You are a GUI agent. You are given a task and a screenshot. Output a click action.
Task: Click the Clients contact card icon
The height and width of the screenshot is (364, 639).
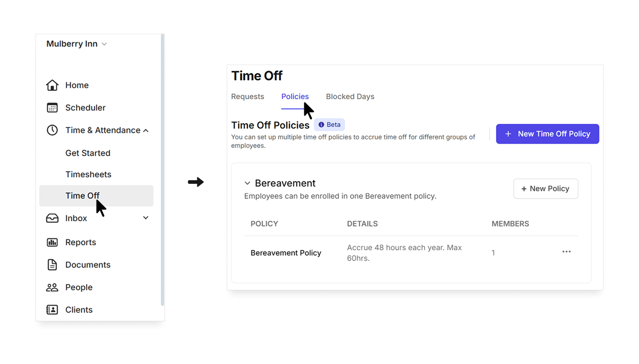tap(52, 310)
